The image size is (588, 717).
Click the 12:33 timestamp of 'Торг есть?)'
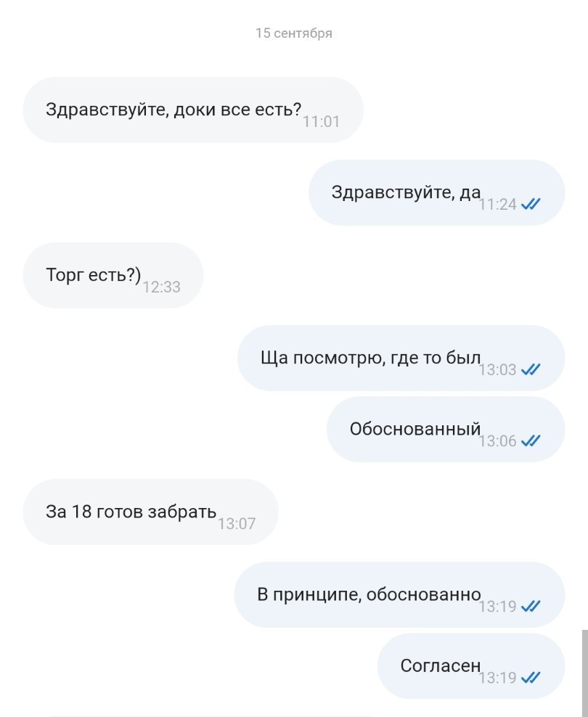161,287
